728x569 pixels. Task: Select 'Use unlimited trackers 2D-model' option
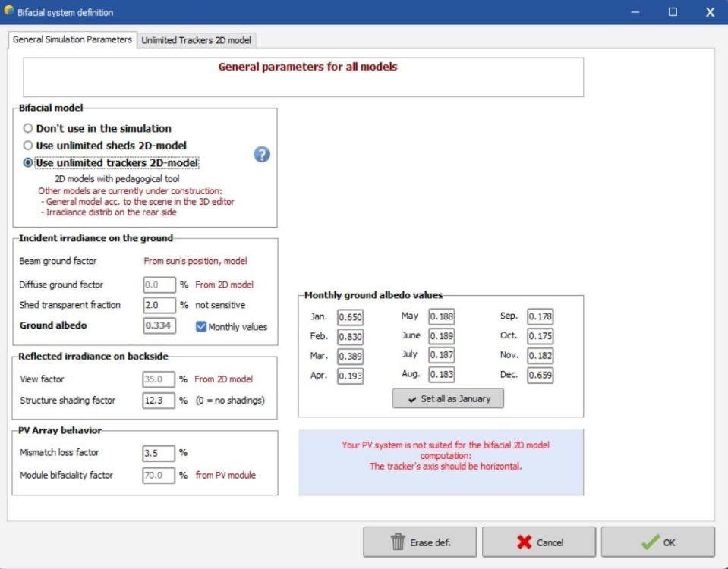point(28,162)
